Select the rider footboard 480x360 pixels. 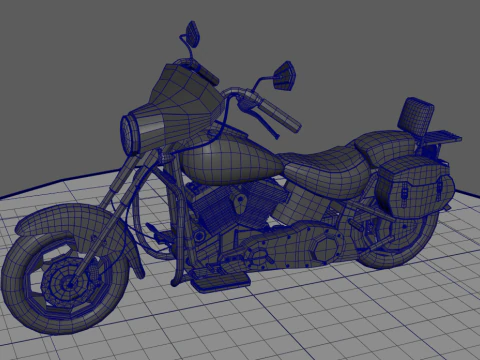[x=222, y=283]
